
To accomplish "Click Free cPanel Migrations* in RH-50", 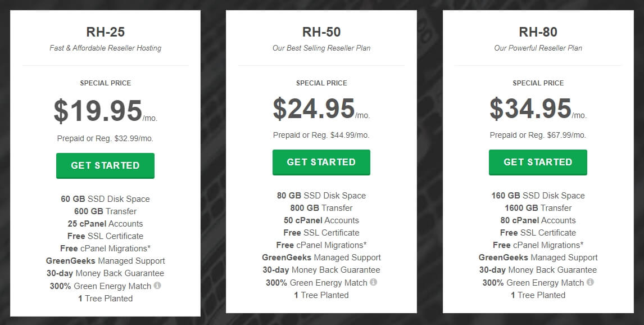I will (x=321, y=245).
